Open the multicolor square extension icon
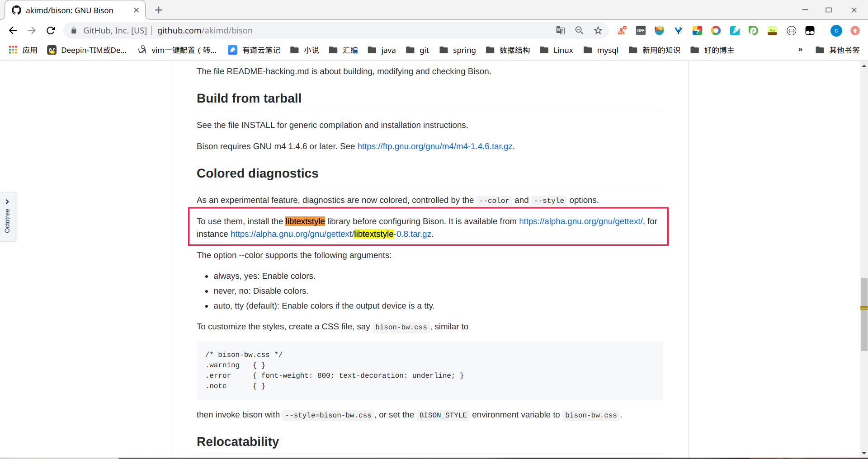Image resolution: width=868 pixels, height=459 pixels. (697, 30)
